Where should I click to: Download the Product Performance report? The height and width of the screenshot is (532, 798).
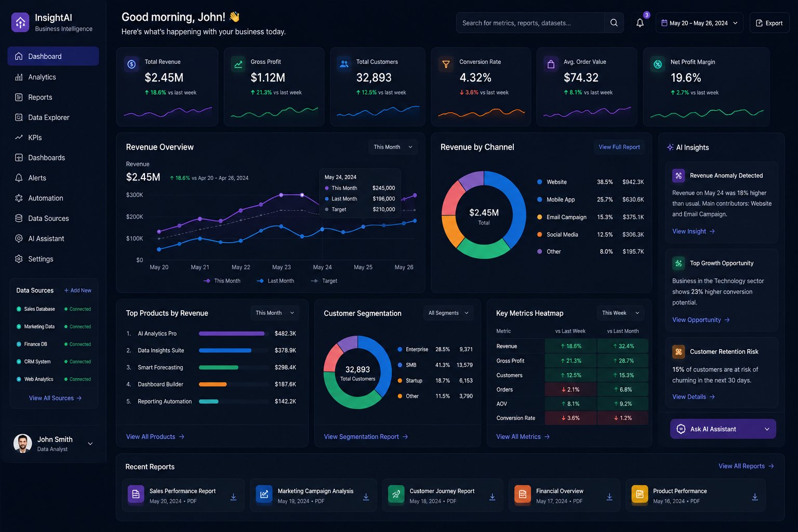755,497
